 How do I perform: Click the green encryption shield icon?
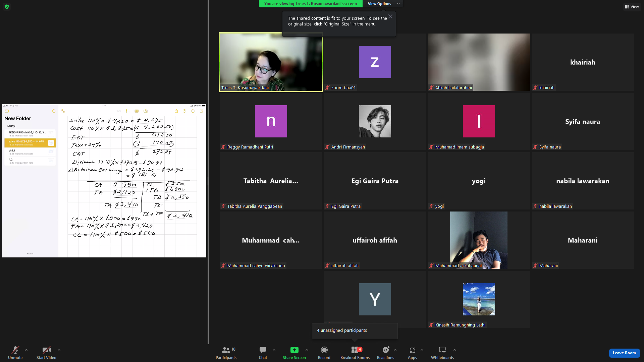[x=7, y=7]
